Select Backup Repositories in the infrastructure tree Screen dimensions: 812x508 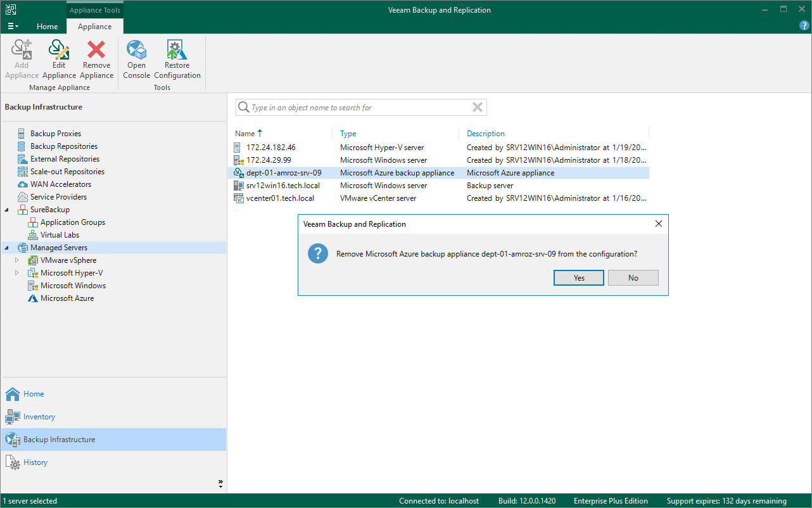63,146
